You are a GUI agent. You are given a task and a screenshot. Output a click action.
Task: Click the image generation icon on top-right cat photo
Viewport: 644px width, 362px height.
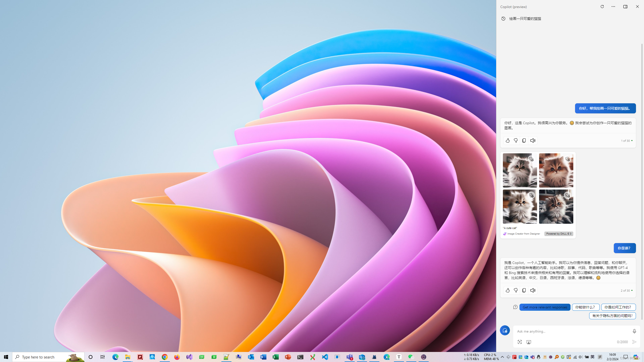click(x=568, y=159)
